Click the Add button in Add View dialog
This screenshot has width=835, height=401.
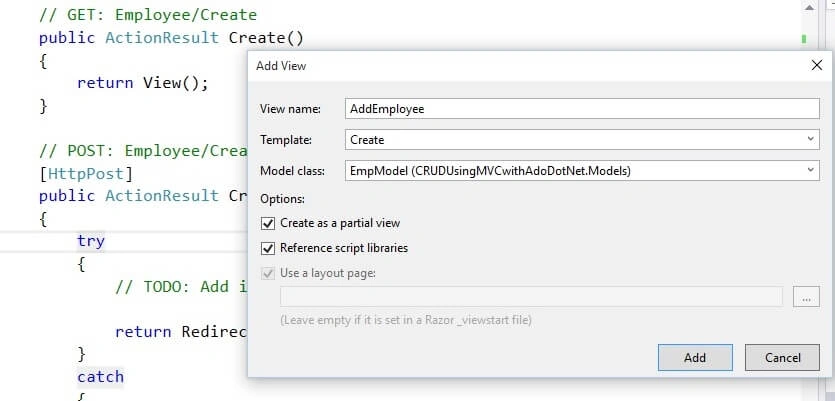[x=695, y=357]
